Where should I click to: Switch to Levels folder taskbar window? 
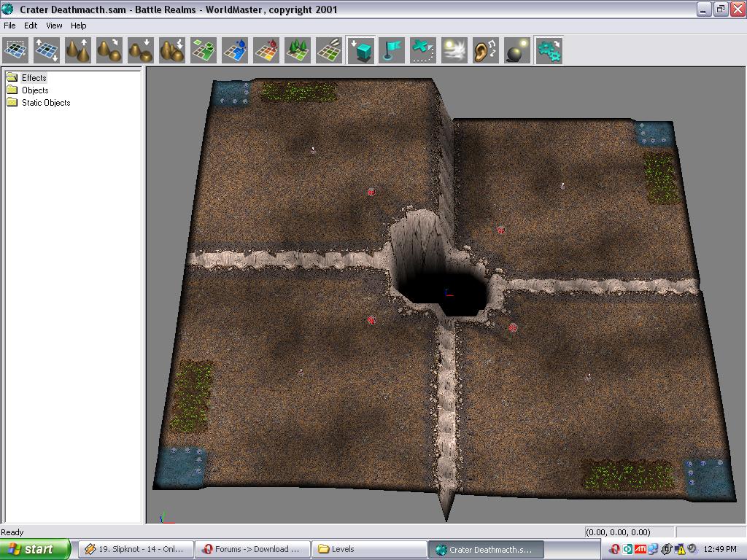[368, 549]
